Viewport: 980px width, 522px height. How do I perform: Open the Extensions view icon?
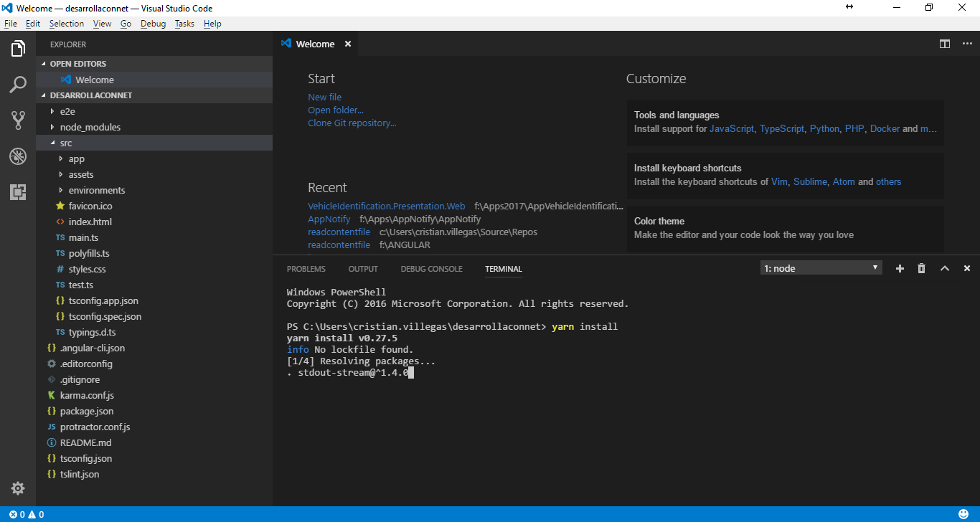pos(17,191)
